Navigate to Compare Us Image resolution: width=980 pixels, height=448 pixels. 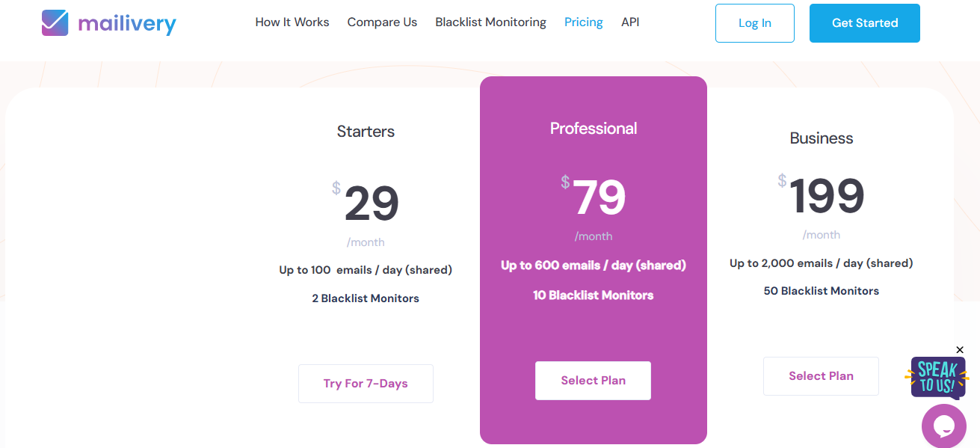pyautogui.click(x=382, y=22)
